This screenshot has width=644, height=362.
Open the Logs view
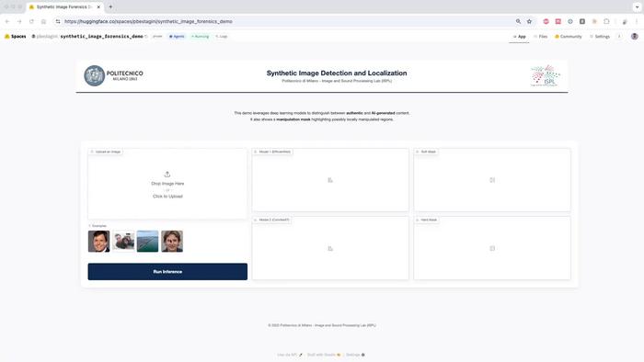tap(222, 37)
